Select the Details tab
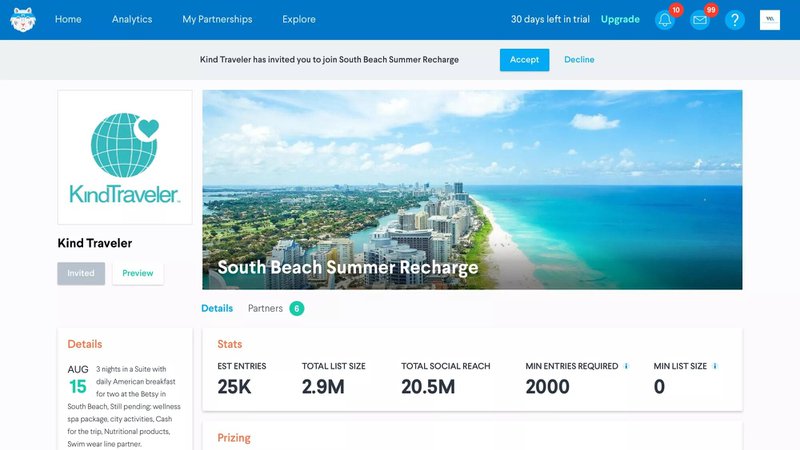Viewport: 800px width, 450px height. (x=217, y=308)
